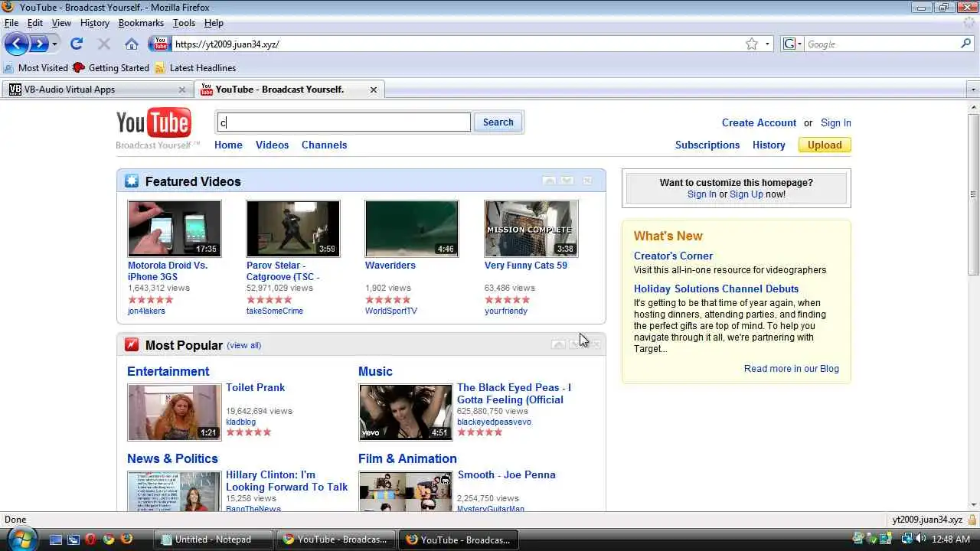Remove the Featured Videos module
Screen dimensions: 980x551
tap(587, 181)
